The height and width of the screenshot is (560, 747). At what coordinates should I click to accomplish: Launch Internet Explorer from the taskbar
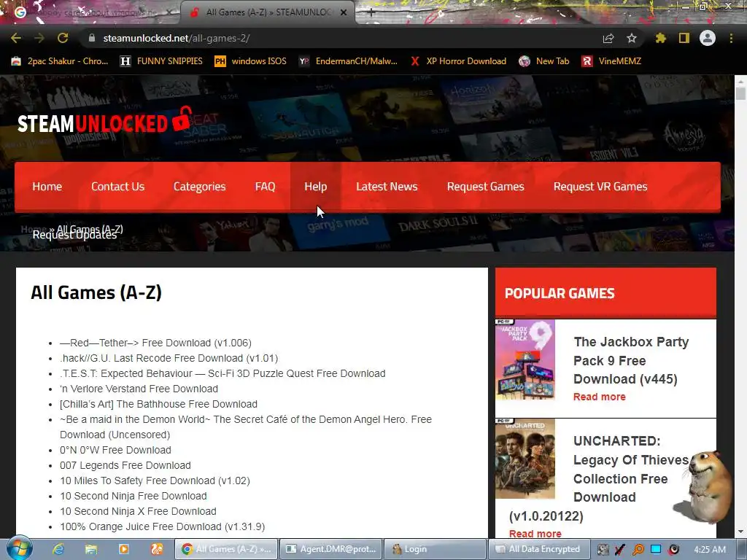(x=58, y=549)
